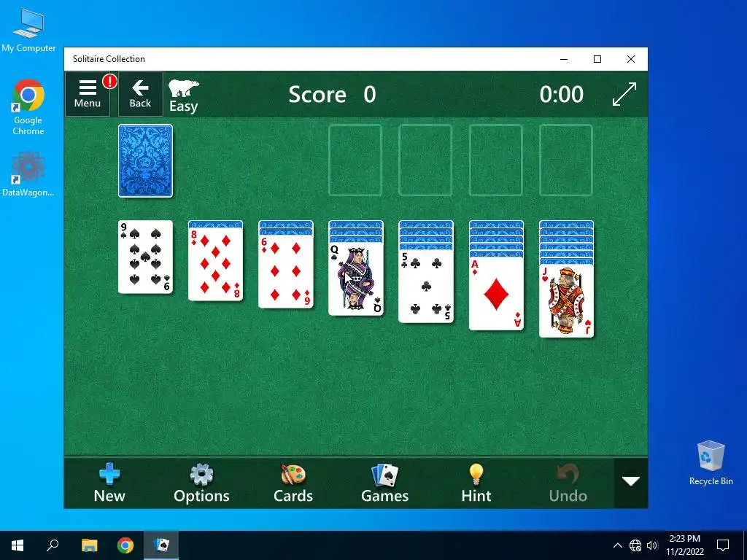The image size is (747, 560).
Task: Click the 0:00 game timer
Action: tap(561, 94)
